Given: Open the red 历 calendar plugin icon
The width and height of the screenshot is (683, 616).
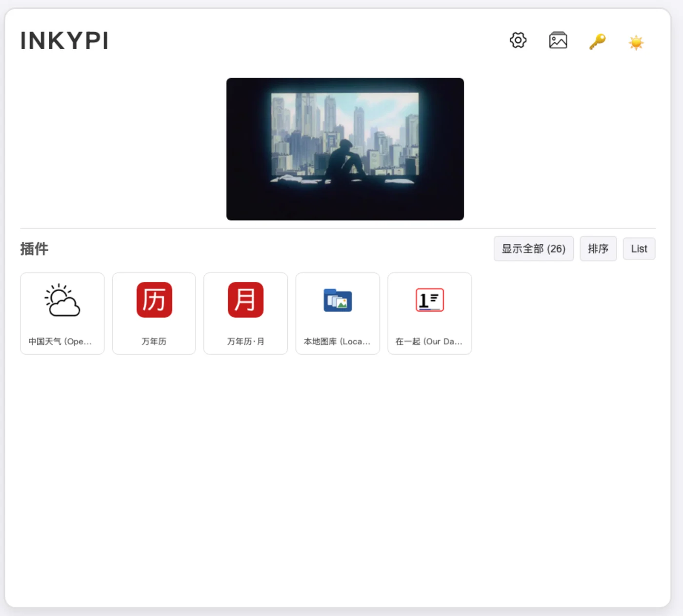Looking at the screenshot, I should click(x=154, y=300).
